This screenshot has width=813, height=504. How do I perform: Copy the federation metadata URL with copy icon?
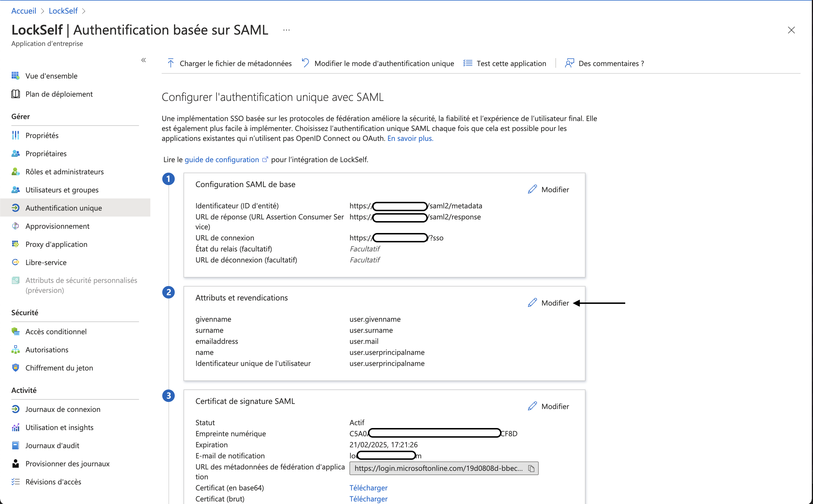[x=531, y=468]
